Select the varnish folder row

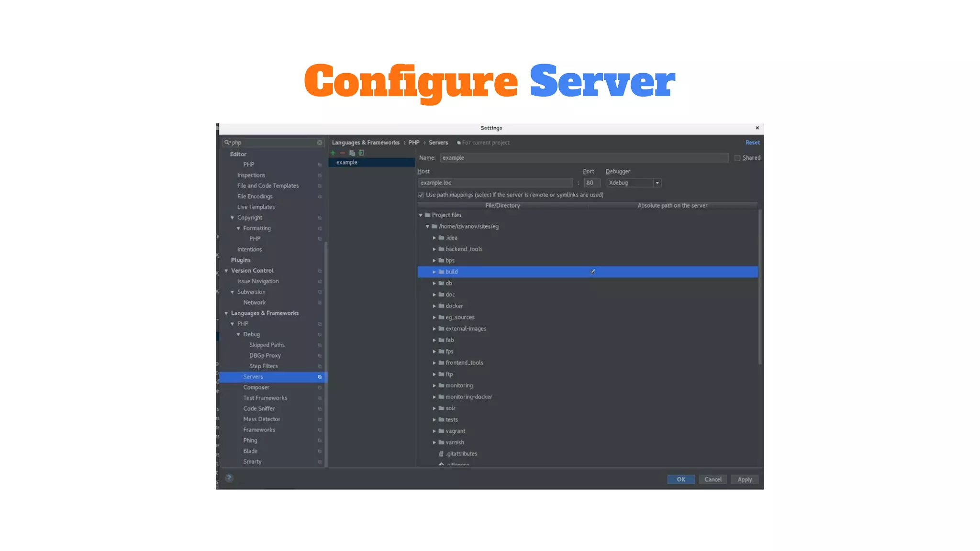click(x=588, y=442)
